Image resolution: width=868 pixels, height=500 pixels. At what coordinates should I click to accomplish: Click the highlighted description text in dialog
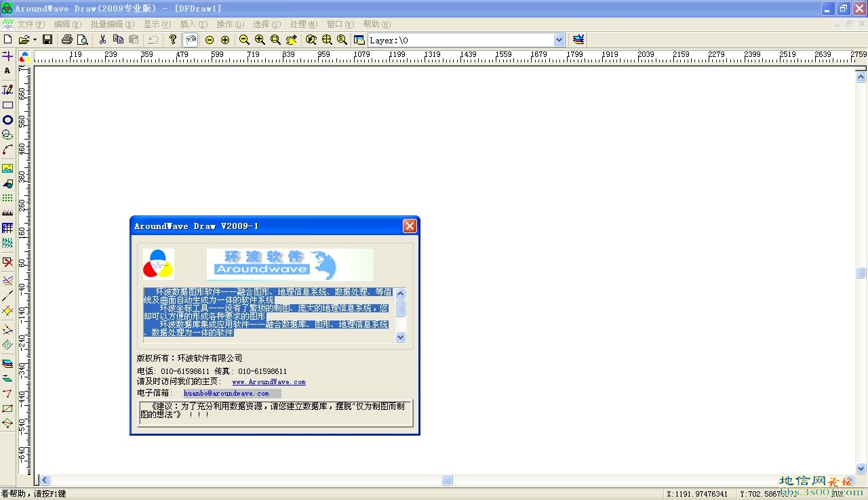268,312
